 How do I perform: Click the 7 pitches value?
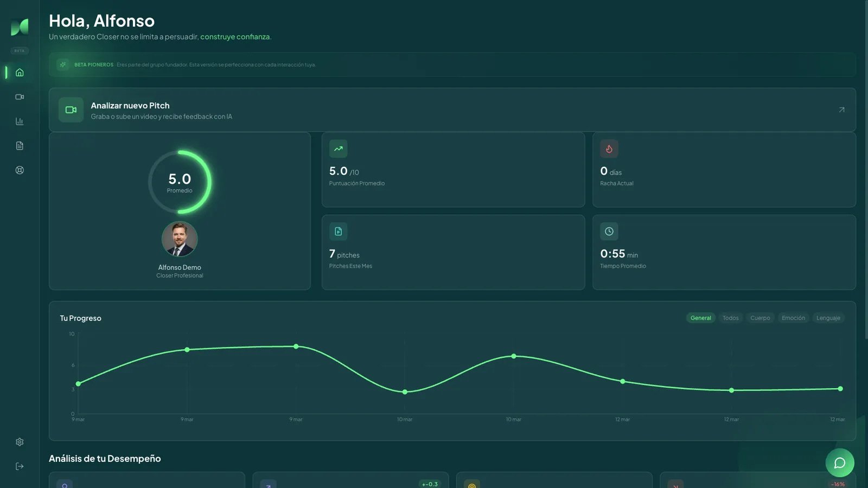344,254
